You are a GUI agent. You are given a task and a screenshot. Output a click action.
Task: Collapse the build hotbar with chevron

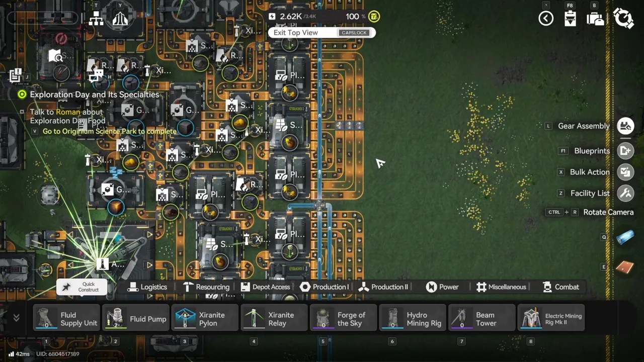tap(16, 318)
